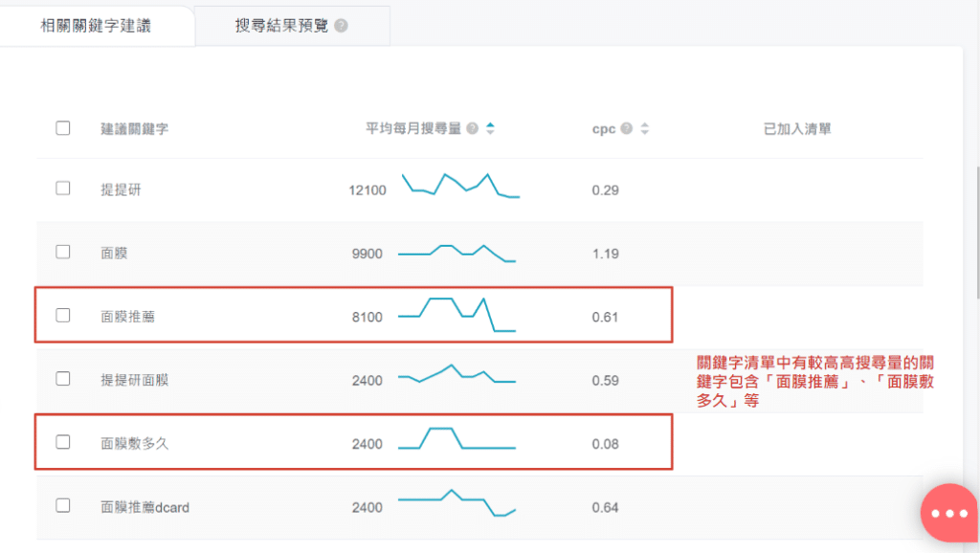Screen dimensions: 980x553
Task: Open the red chat bubble button
Action: (x=948, y=513)
